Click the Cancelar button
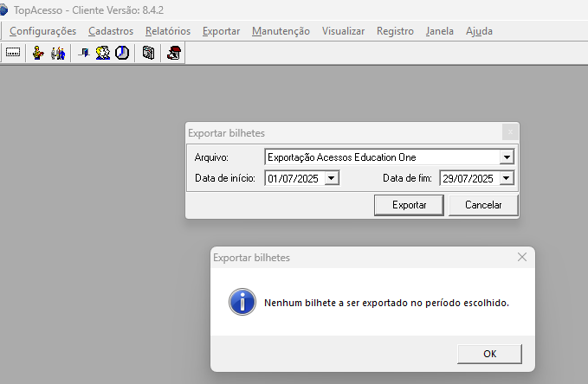Image resolution: width=588 pixels, height=384 pixels. click(483, 205)
